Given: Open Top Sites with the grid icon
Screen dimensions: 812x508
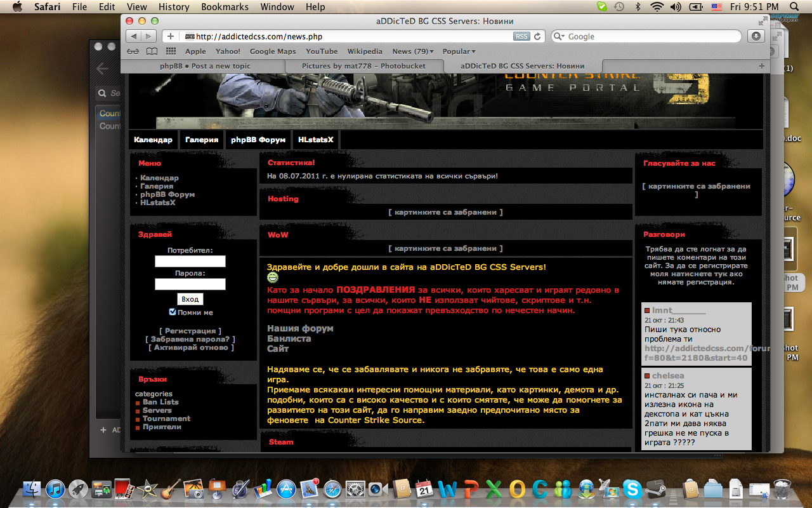Looking at the screenshot, I should point(171,51).
